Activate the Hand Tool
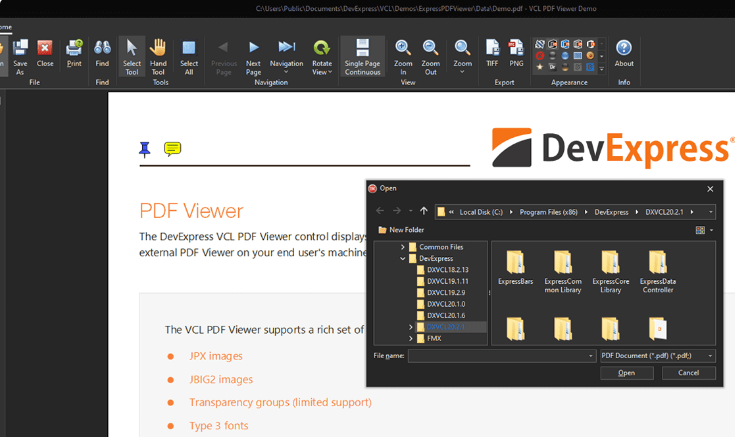 pos(158,48)
